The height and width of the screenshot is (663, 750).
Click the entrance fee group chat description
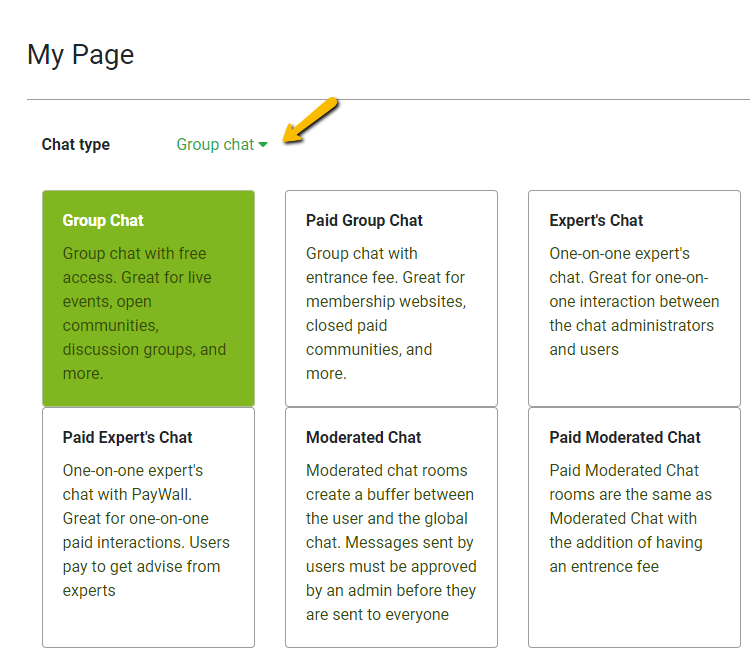[x=385, y=313]
